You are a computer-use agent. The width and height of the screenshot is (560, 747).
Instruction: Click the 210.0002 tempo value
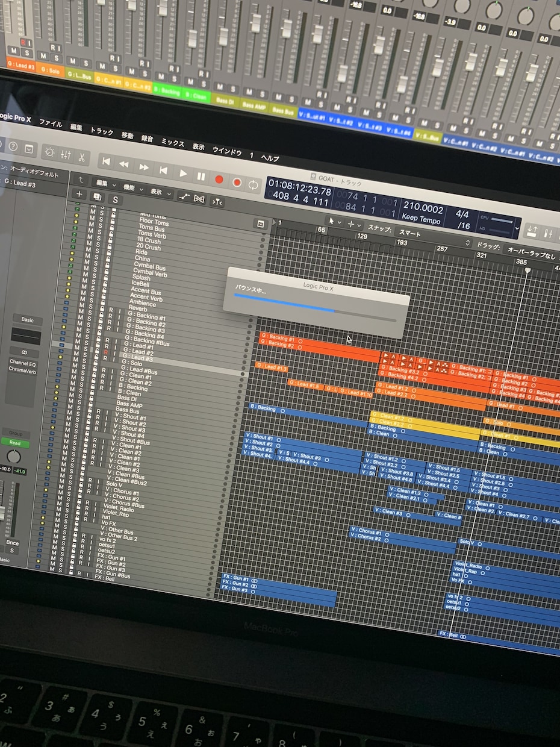[423, 208]
